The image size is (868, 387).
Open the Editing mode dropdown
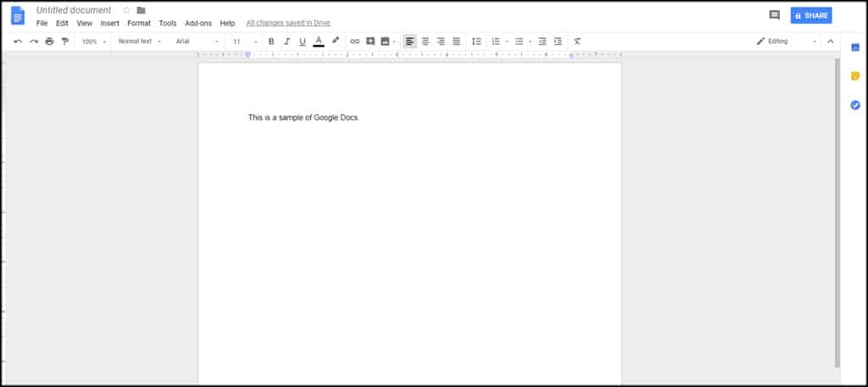pyautogui.click(x=787, y=41)
